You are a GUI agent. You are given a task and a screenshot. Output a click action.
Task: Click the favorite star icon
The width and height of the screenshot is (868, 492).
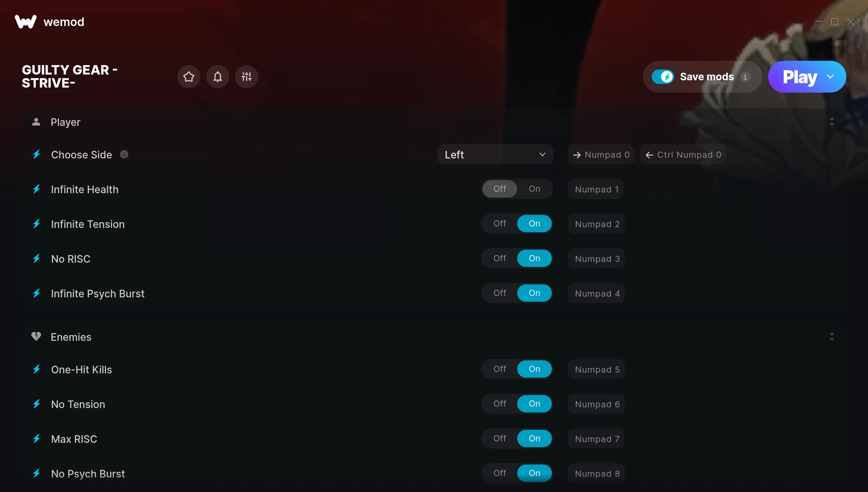[189, 77]
